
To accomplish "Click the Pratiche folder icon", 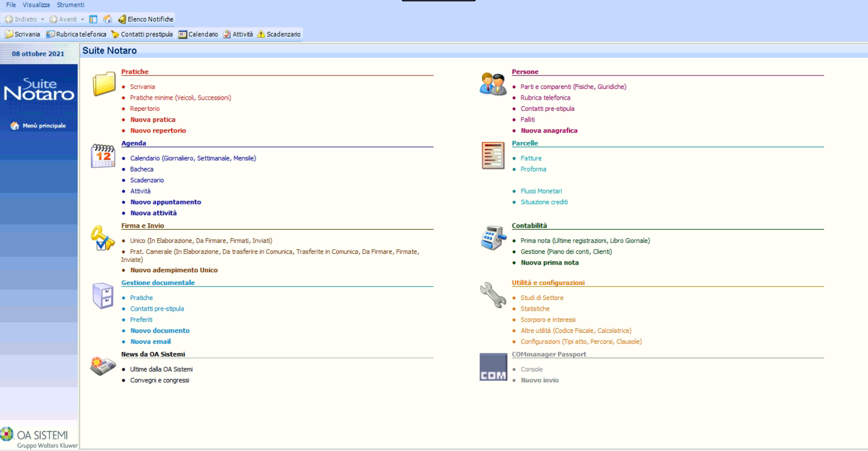I will [104, 84].
